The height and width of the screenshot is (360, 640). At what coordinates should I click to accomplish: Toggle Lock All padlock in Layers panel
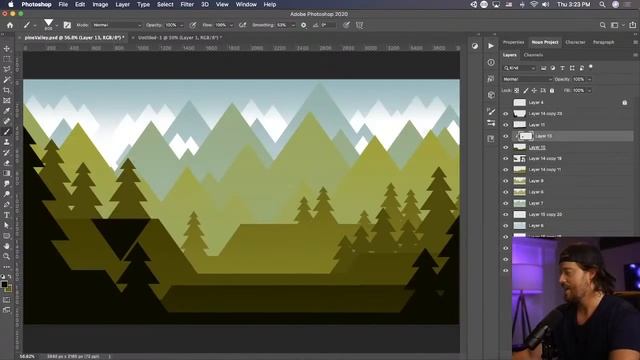[x=552, y=91]
